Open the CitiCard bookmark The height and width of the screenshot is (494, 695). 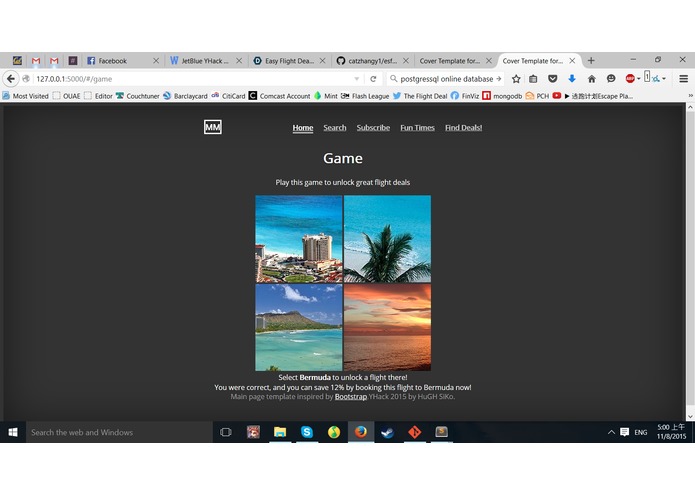(228, 96)
